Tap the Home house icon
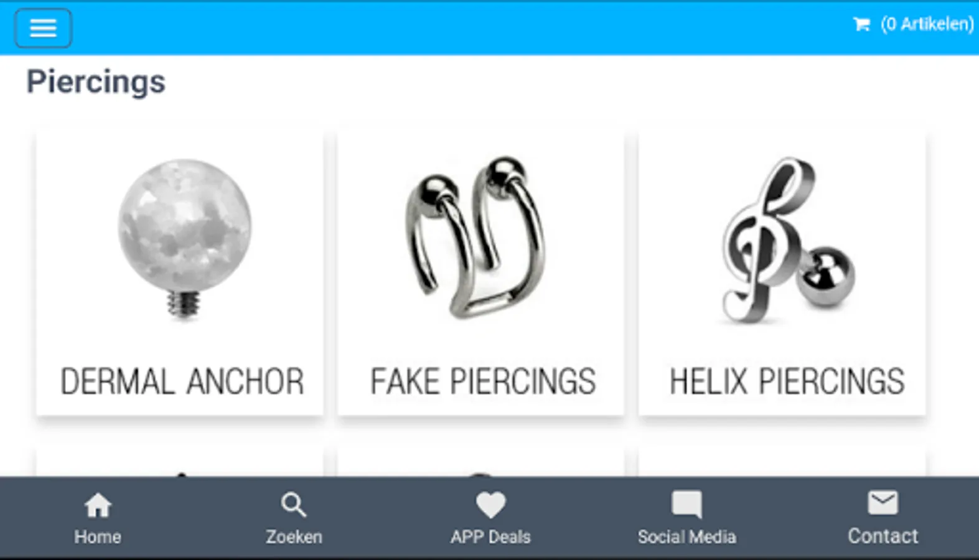 pos(98,506)
